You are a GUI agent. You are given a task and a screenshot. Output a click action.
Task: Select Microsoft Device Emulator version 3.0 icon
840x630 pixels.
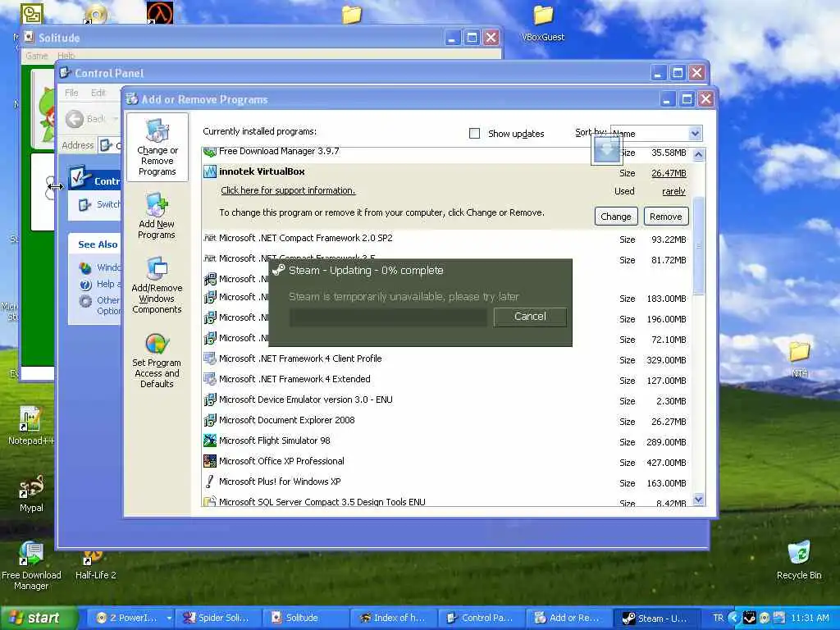pyautogui.click(x=210, y=399)
